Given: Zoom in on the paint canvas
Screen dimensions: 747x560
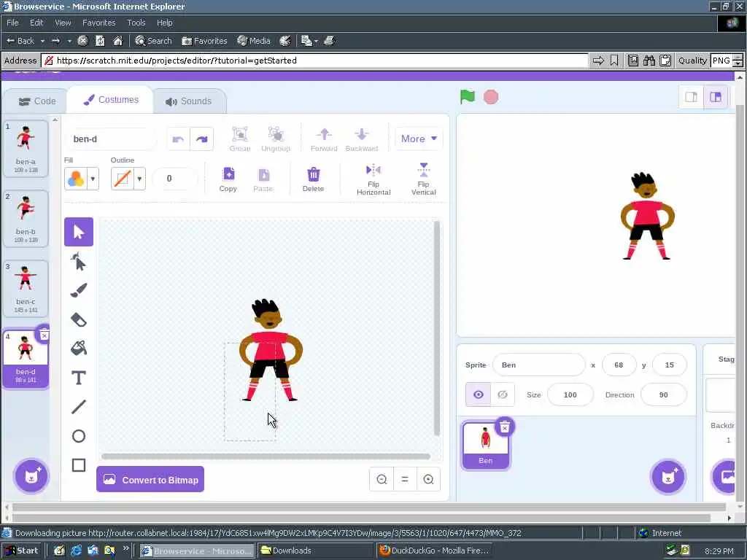Looking at the screenshot, I should [428, 480].
